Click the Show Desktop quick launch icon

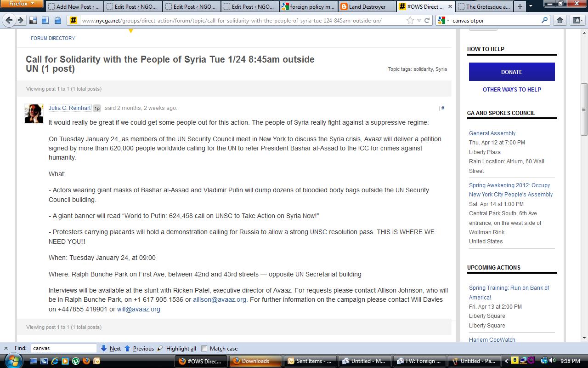34,361
